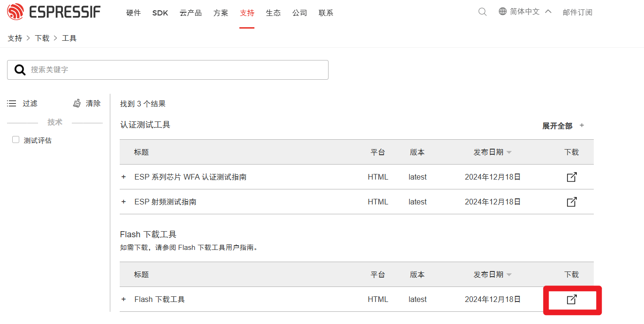Focus the 搜索关键字 input field

pyautogui.click(x=168, y=70)
